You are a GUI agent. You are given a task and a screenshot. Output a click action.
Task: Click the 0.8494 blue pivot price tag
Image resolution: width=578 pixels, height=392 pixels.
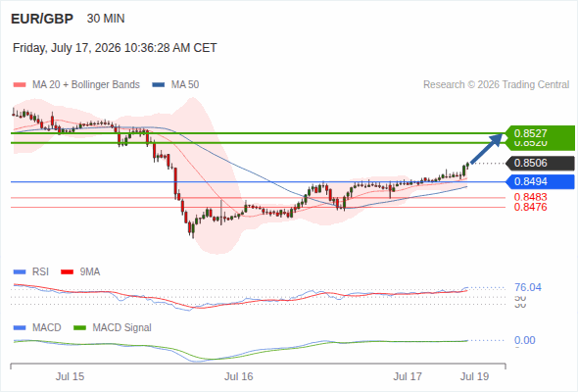tap(541, 181)
